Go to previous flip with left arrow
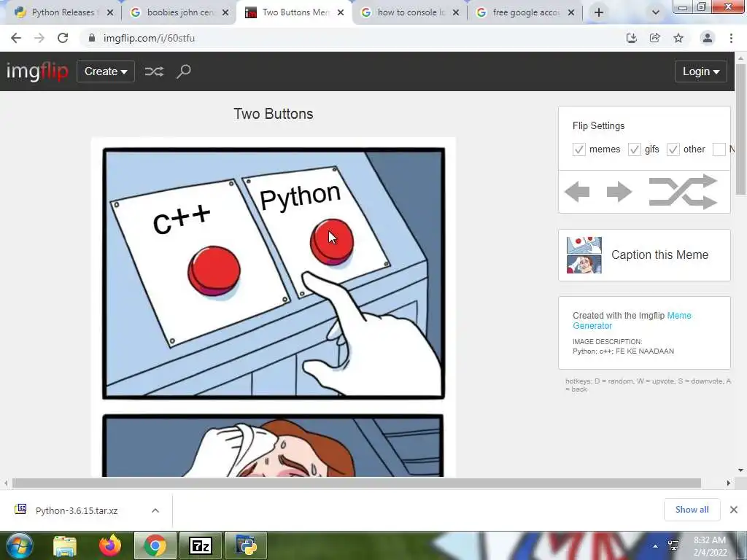 (x=578, y=192)
